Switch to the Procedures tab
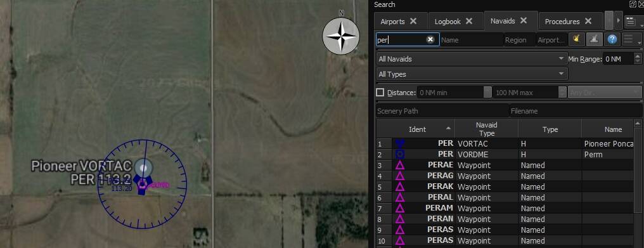 click(x=562, y=22)
